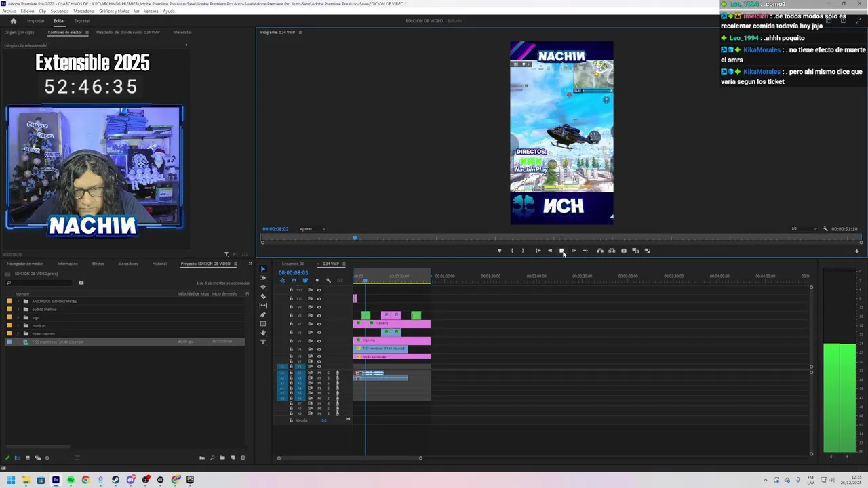Switch to Importar workspace
868x488 pixels.
36,21
